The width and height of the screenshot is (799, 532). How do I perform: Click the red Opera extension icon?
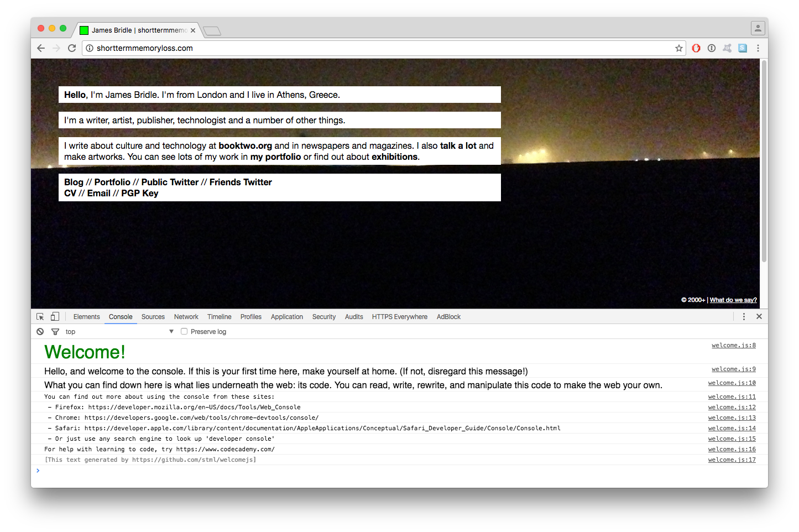pyautogui.click(x=696, y=48)
